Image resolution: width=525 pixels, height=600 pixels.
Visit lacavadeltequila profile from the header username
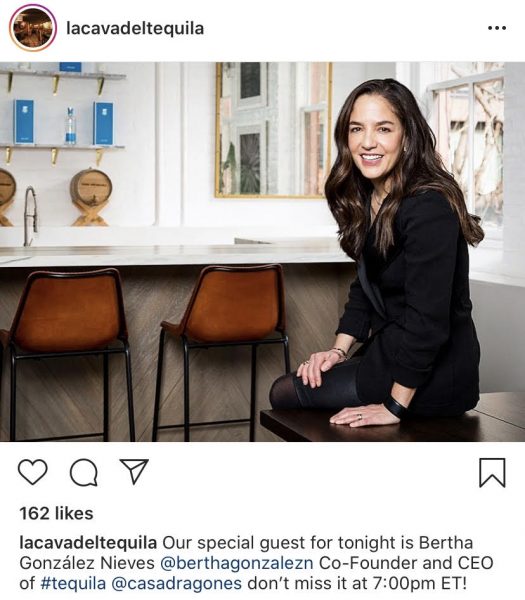pos(135,29)
